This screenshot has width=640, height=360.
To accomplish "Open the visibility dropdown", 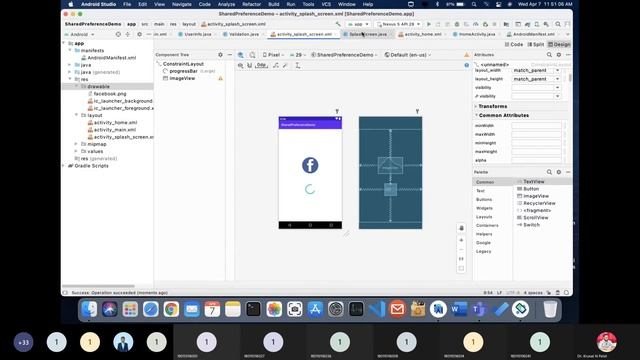I will pyautogui.click(x=558, y=87).
